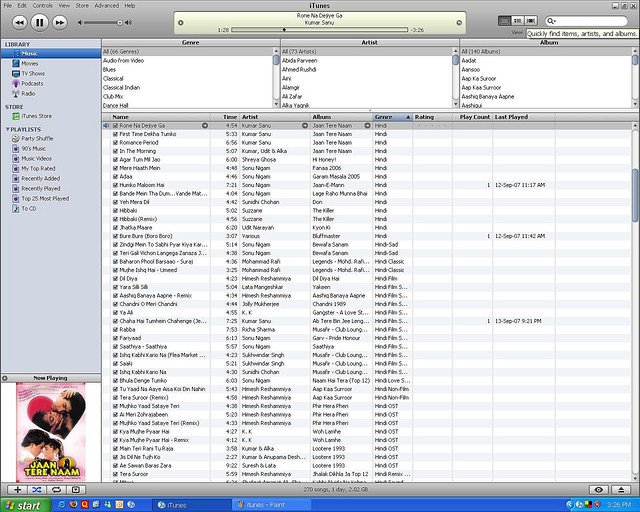Click the eject disc button
This screenshot has height=512, width=640.
click(x=621, y=490)
